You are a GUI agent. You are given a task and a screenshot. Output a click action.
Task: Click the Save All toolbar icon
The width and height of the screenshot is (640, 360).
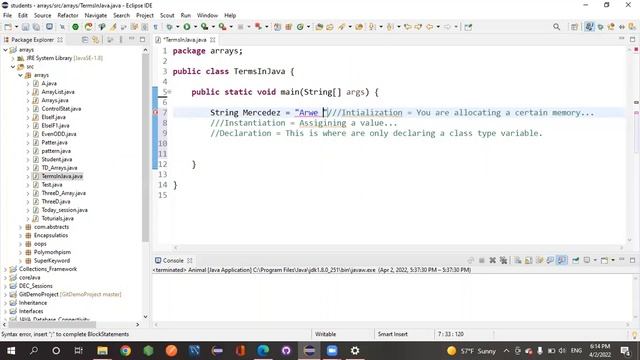[36, 27]
